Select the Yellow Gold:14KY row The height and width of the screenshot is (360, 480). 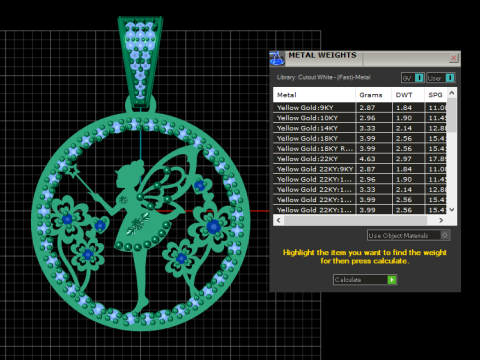click(360, 128)
